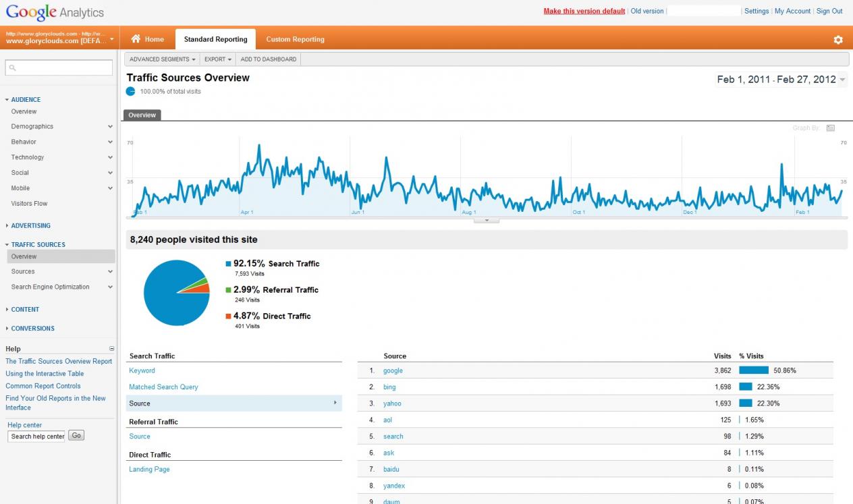853x504 pixels.
Task: Open Using the Interactive Table help link
Action: [x=45, y=374]
